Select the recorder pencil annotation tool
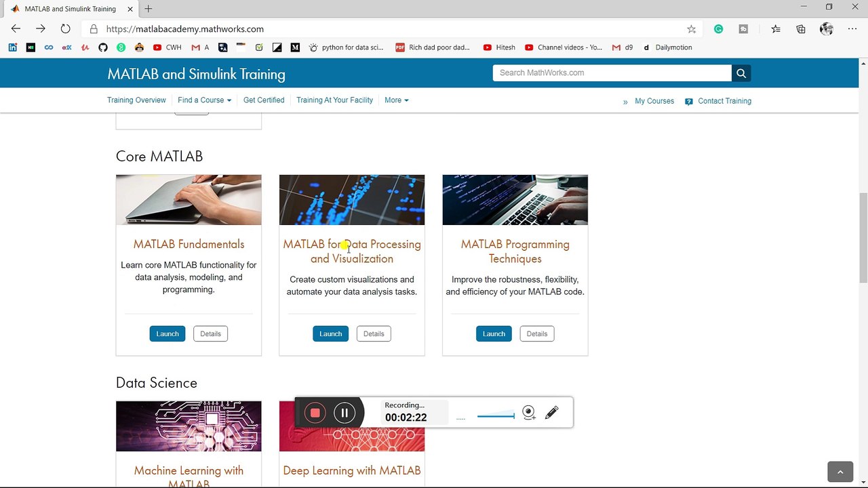 (551, 412)
